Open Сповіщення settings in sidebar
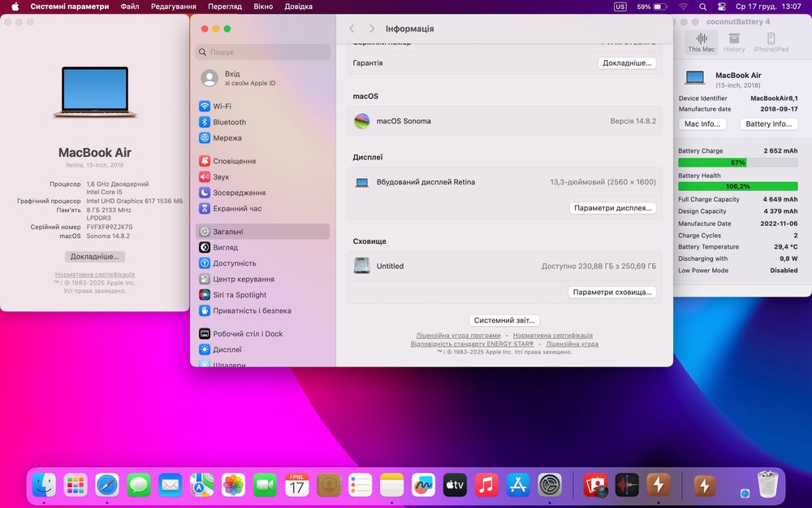 [263, 161]
